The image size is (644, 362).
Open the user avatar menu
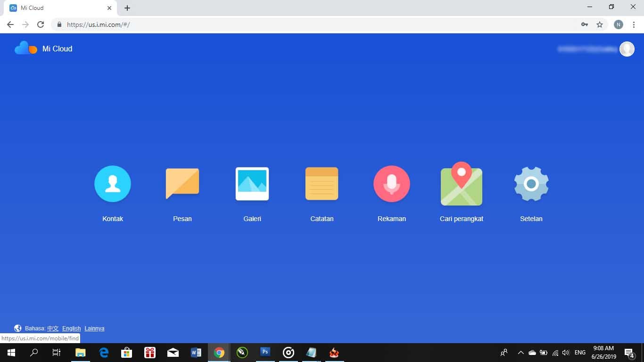[627, 49]
